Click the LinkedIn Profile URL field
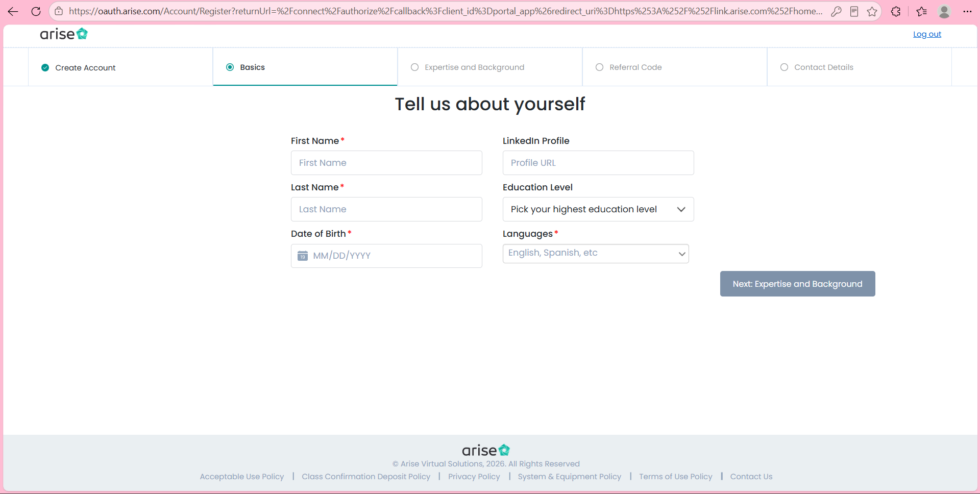This screenshot has height=494, width=980. pyautogui.click(x=598, y=163)
